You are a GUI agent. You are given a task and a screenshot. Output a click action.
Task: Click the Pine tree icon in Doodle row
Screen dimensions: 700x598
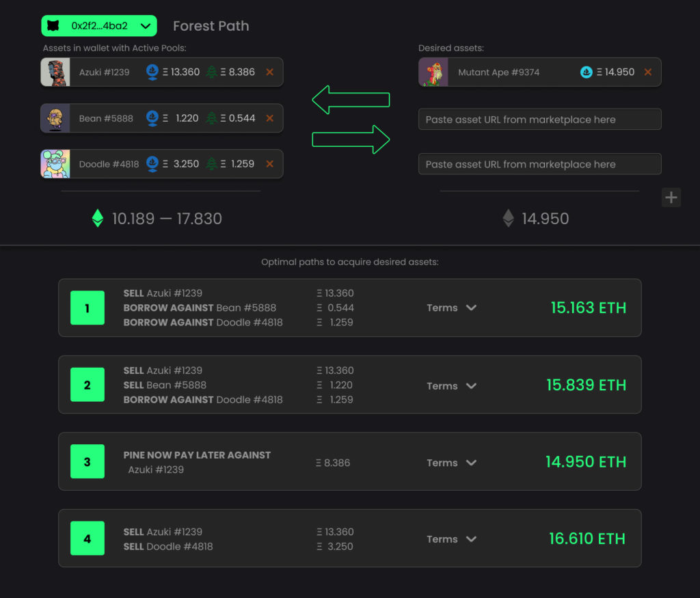click(x=212, y=164)
